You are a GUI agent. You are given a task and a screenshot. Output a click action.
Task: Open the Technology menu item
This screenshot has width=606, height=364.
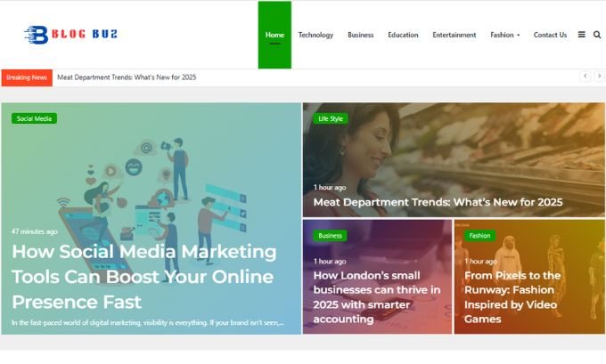315,35
